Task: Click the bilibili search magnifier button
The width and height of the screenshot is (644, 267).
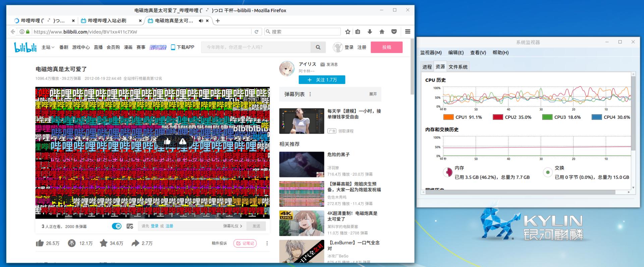Action: 318,47
